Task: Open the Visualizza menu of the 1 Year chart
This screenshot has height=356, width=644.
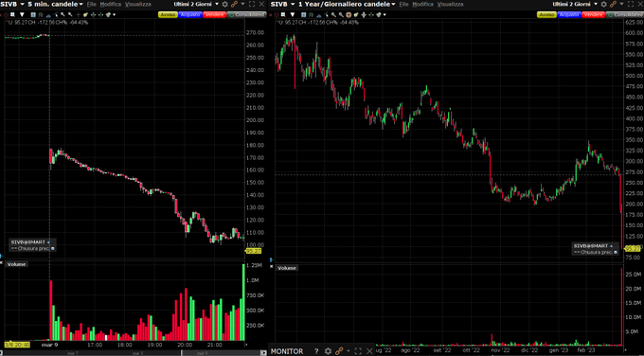Action: coord(450,4)
